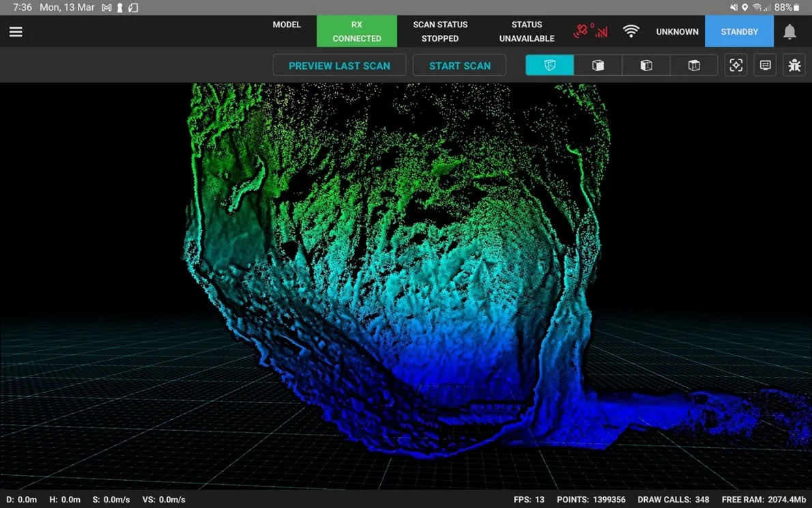Viewport: 812px width, 508px height.
Task: Click the bug report icon
Action: click(794, 66)
